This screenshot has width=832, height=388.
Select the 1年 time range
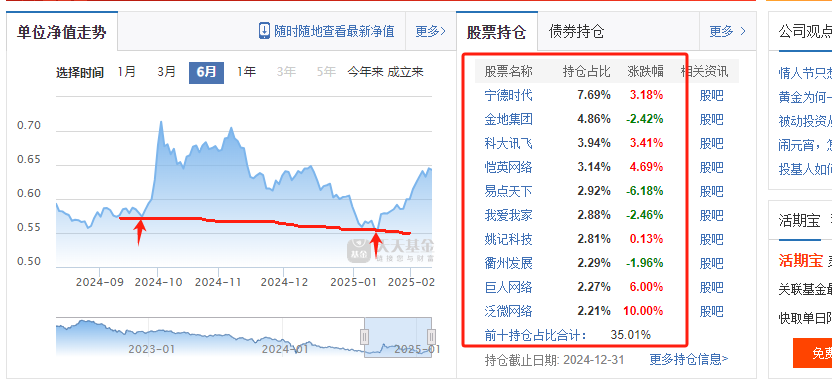246,72
